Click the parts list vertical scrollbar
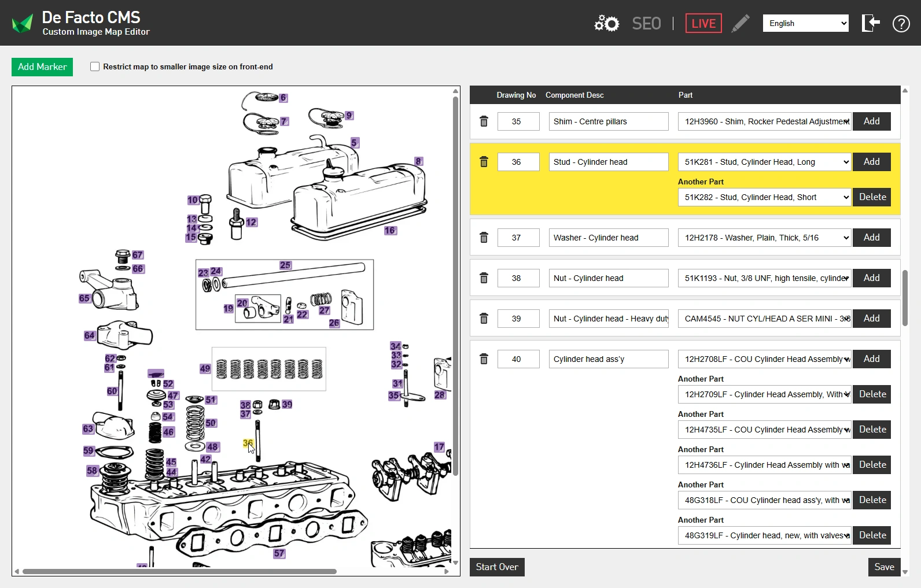 pos(905,298)
